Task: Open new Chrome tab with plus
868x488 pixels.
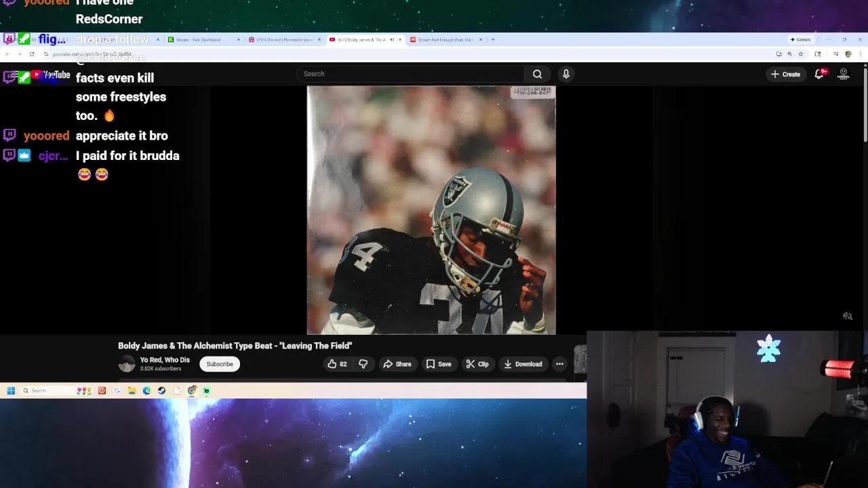Action: click(x=493, y=39)
